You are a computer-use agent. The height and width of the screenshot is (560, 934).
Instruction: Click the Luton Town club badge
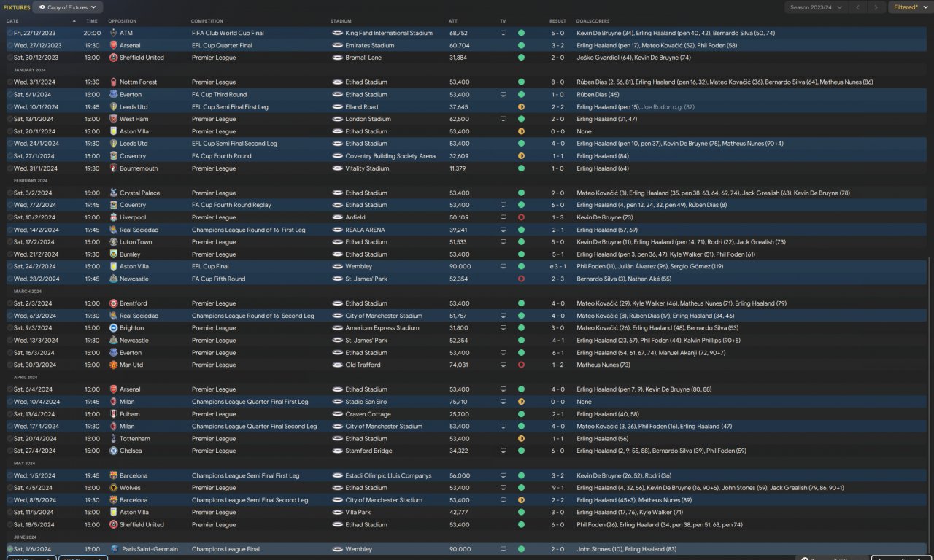pos(113,242)
